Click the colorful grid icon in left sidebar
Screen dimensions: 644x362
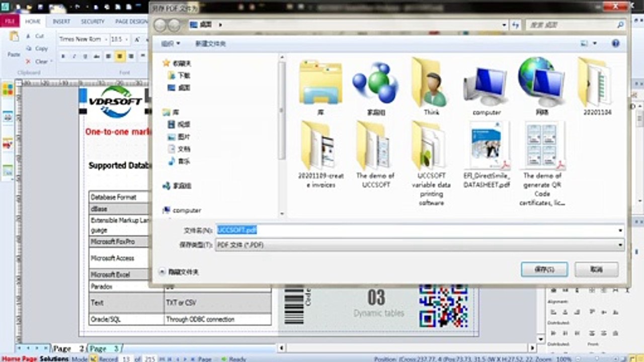point(8,89)
